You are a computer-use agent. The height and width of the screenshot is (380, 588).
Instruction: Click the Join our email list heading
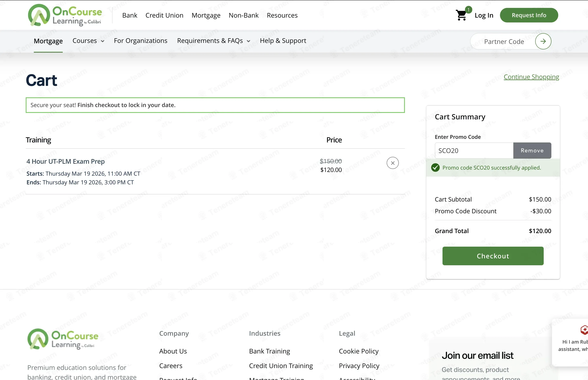click(478, 356)
